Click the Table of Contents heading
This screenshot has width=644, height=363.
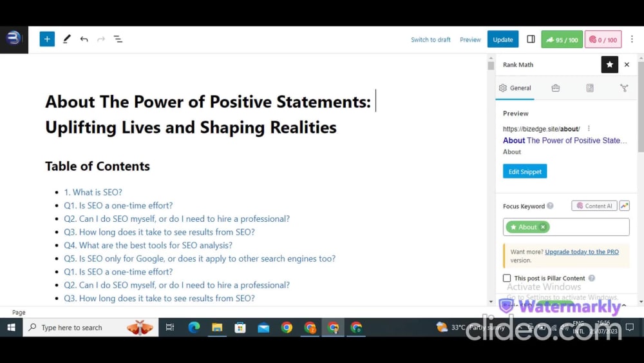97,166
